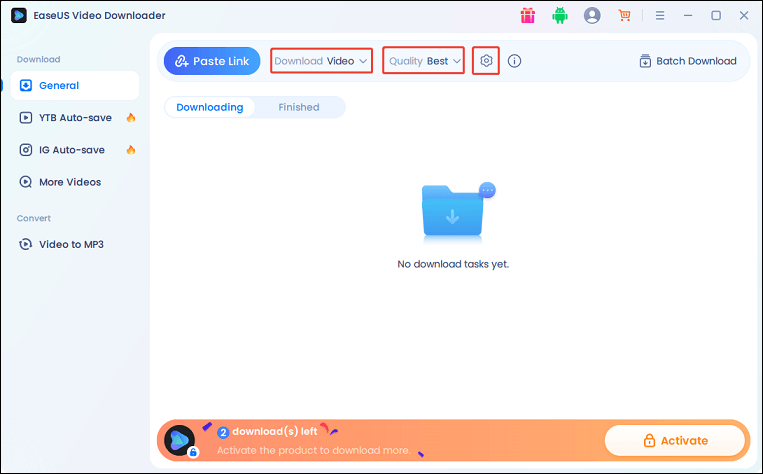Maximize the application window
The image size is (763, 474).
[716, 16]
